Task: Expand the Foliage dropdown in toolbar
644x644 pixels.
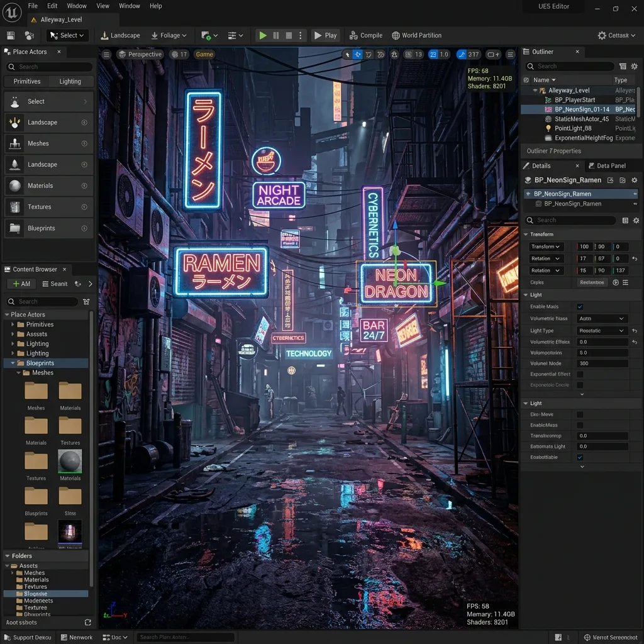Action: 169,36
